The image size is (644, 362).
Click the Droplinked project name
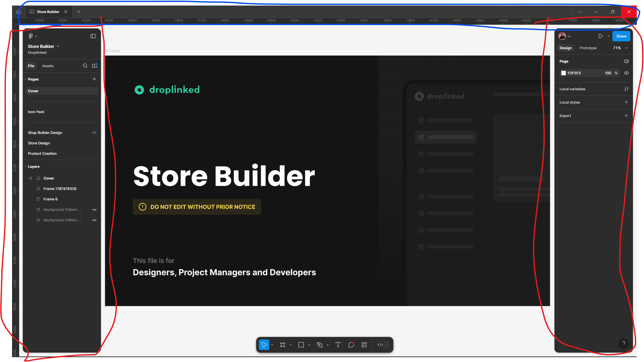(x=37, y=52)
